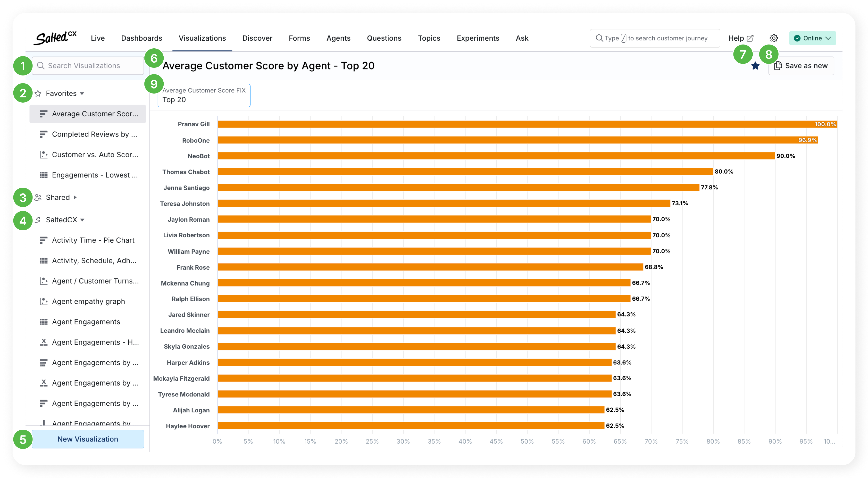868x478 pixels.
Task: Click the scatter chart icon beside Agent empathy graph
Action: (x=43, y=301)
